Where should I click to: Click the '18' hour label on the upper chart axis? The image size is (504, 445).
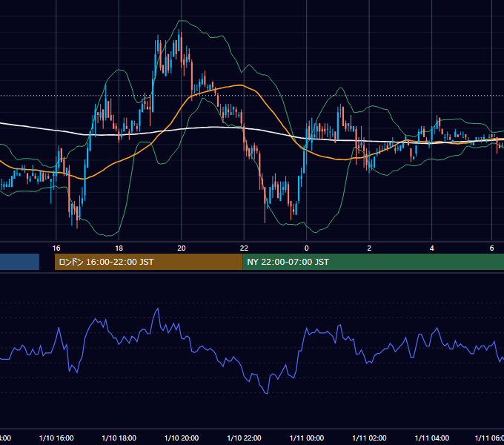(119, 248)
